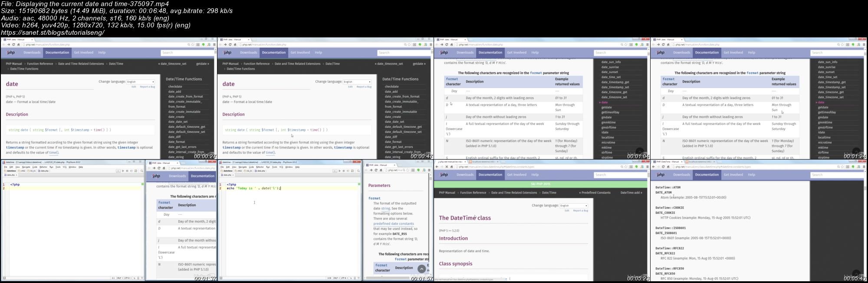Click the Downloads tab in the 00:00:27 frame
This screenshot has height=283, width=868.
tap(32, 53)
